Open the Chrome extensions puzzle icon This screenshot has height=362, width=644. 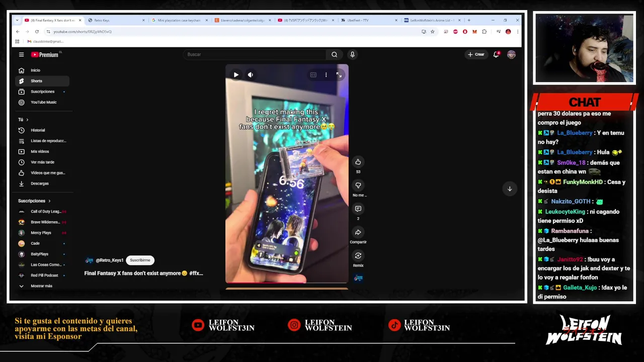point(485,32)
